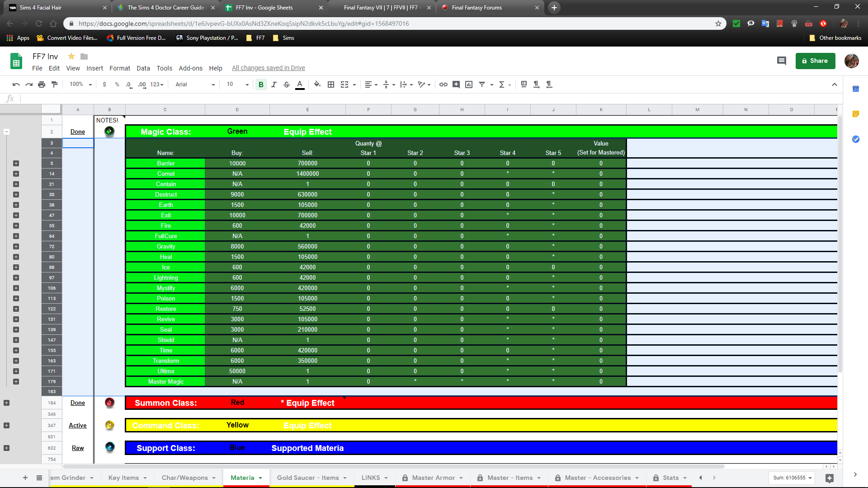
Task: Add a new sheet
Action: coord(25,478)
